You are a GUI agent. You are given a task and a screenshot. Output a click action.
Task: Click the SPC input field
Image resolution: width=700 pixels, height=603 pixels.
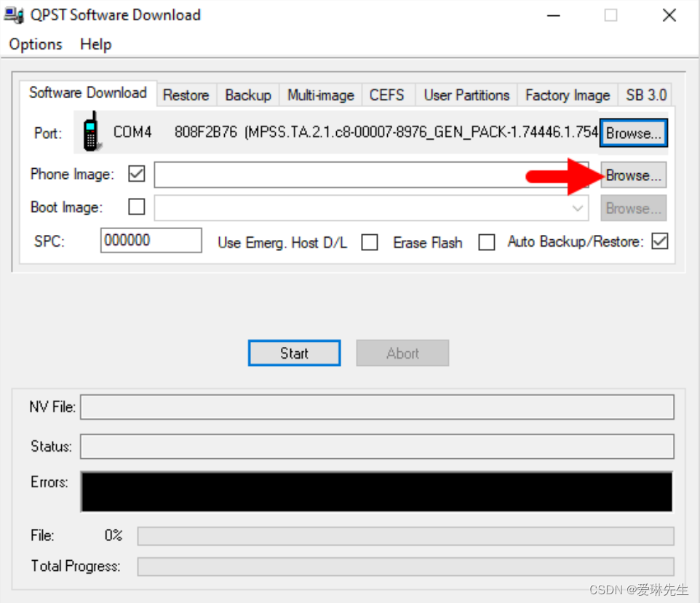pyautogui.click(x=151, y=240)
